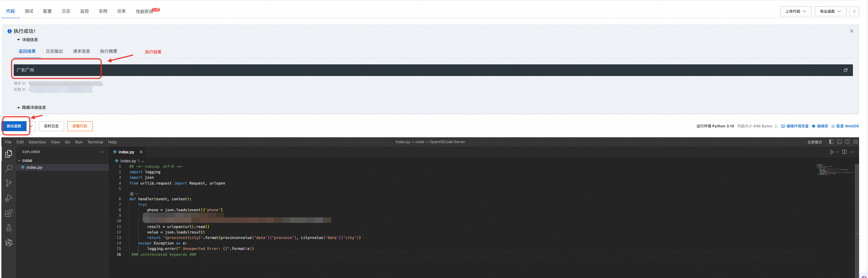The image size is (868, 278).
Task: Click 隐藏详细信息 to hide details
Action: click(x=31, y=108)
